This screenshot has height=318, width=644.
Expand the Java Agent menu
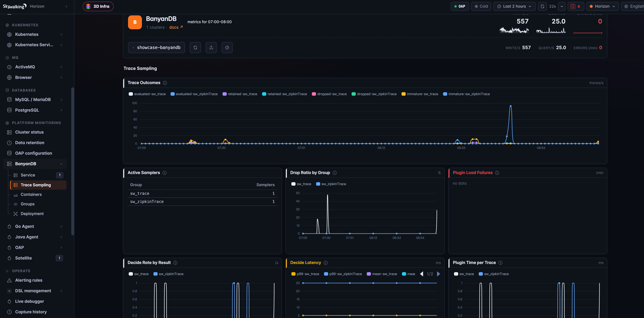pos(35,237)
